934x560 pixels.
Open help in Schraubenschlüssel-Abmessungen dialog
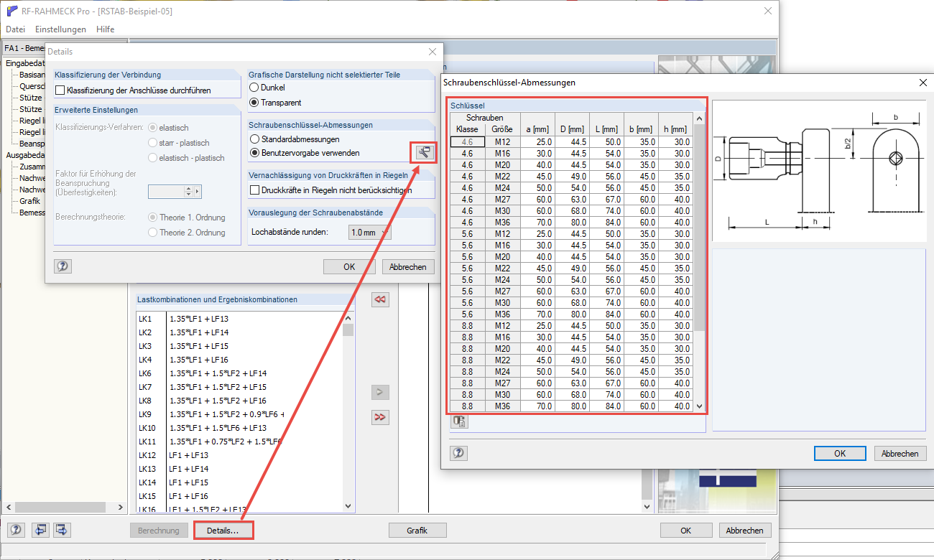tap(458, 453)
